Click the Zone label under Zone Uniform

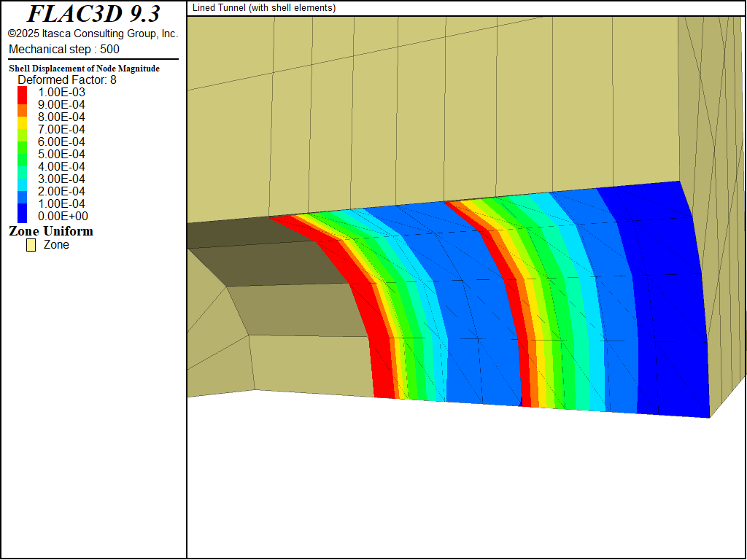[x=56, y=245]
